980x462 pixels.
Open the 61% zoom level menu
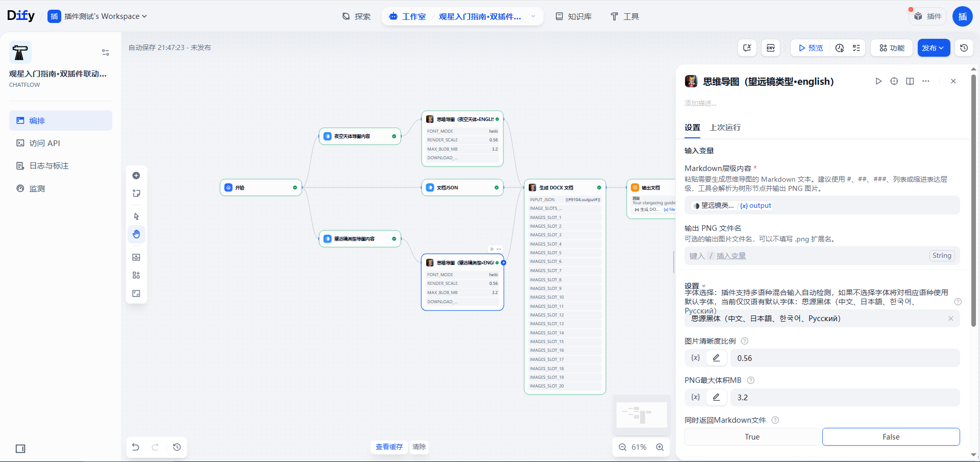click(x=639, y=447)
